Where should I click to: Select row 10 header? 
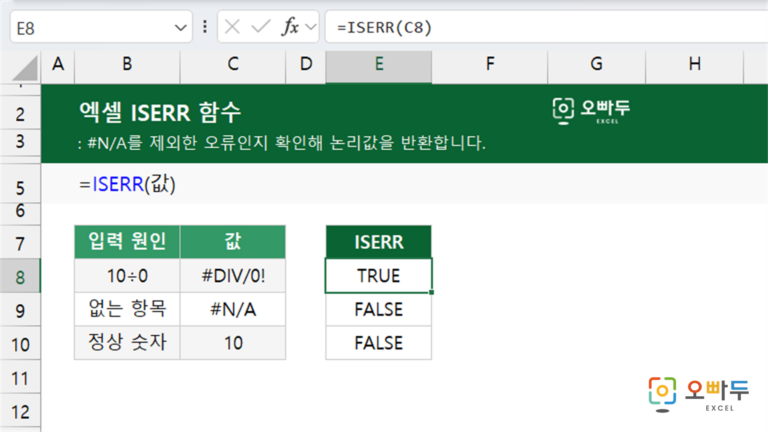(20, 344)
